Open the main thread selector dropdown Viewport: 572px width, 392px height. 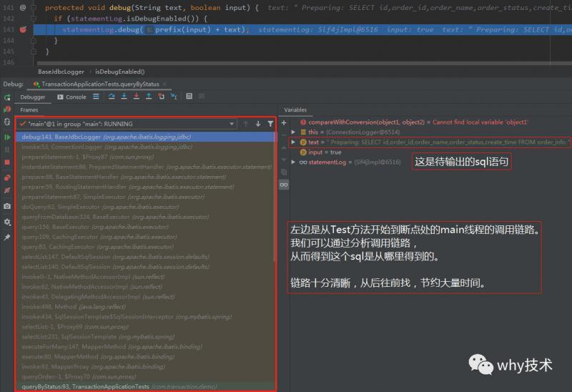point(232,124)
